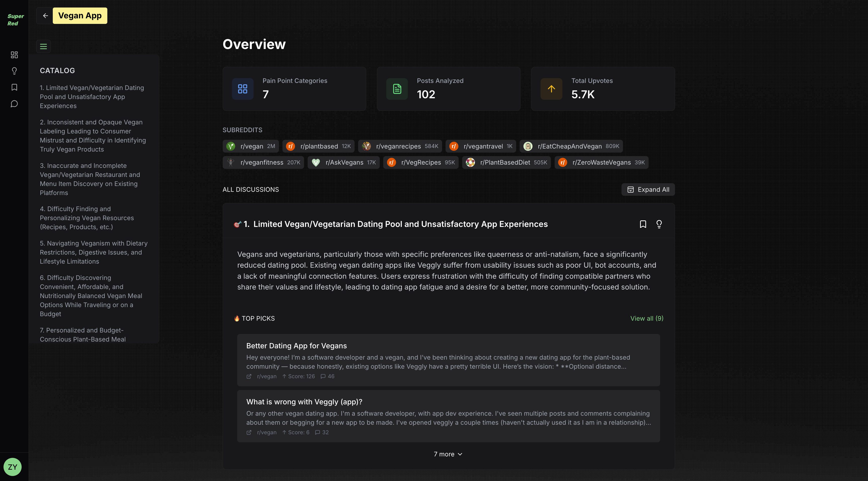Viewport: 868px width, 481px height.
Task: Click the back arrow beside Vegan App
Action: point(45,16)
